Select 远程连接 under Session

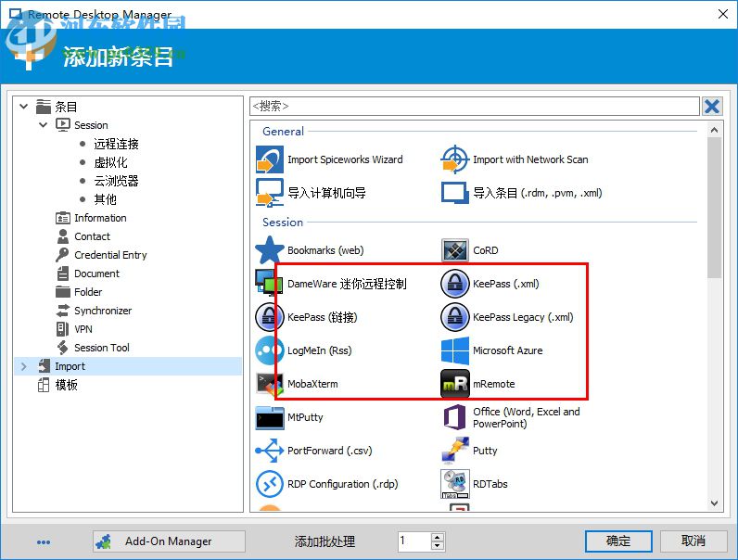tap(116, 144)
